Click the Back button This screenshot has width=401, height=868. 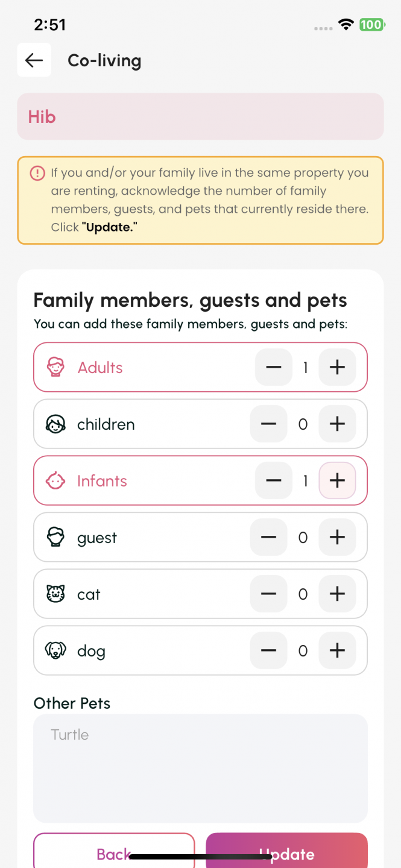click(x=114, y=851)
